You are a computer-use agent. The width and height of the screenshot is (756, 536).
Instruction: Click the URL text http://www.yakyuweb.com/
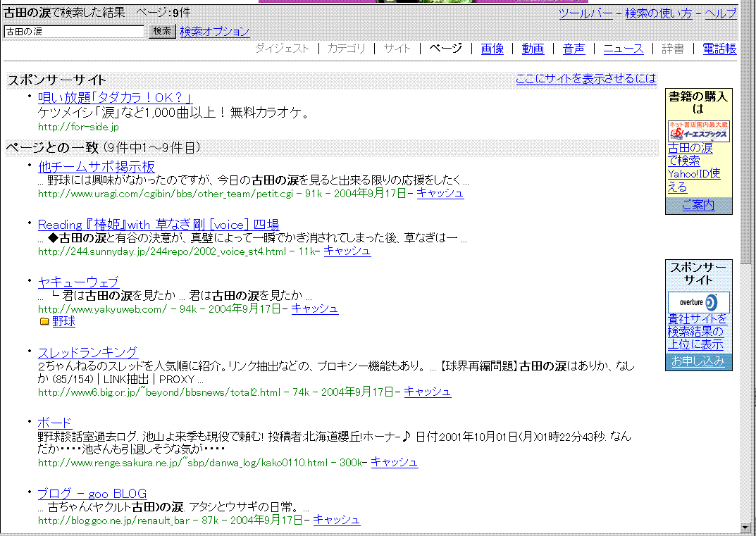[103, 309]
